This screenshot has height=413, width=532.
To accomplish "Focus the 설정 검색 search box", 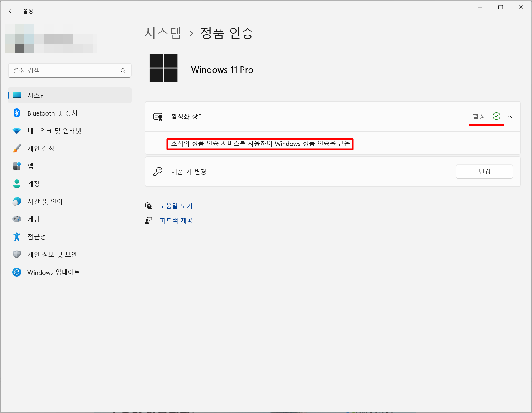I will click(x=70, y=70).
